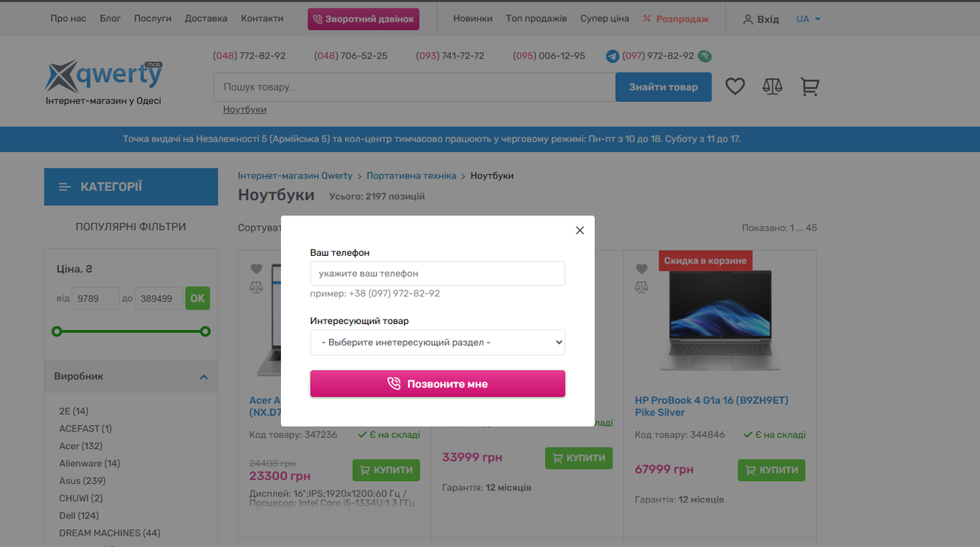Open the comparison scales icon in header

[x=773, y=87]
